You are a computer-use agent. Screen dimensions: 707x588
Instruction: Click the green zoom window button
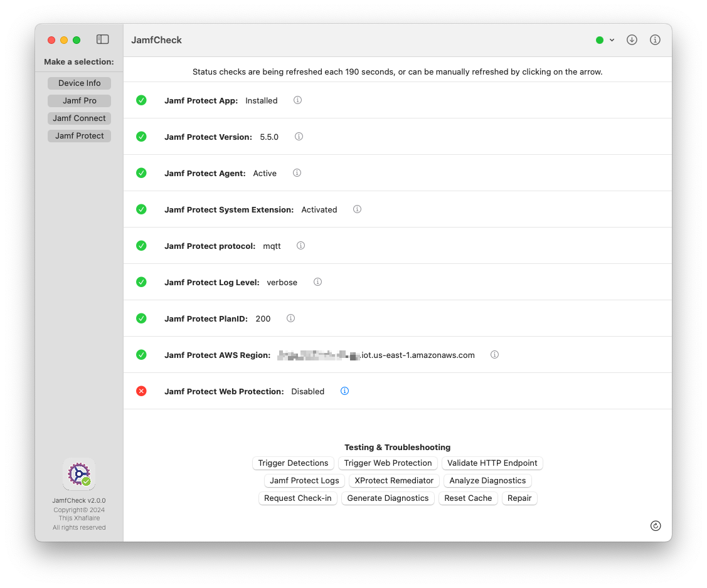tap(77, 40)
